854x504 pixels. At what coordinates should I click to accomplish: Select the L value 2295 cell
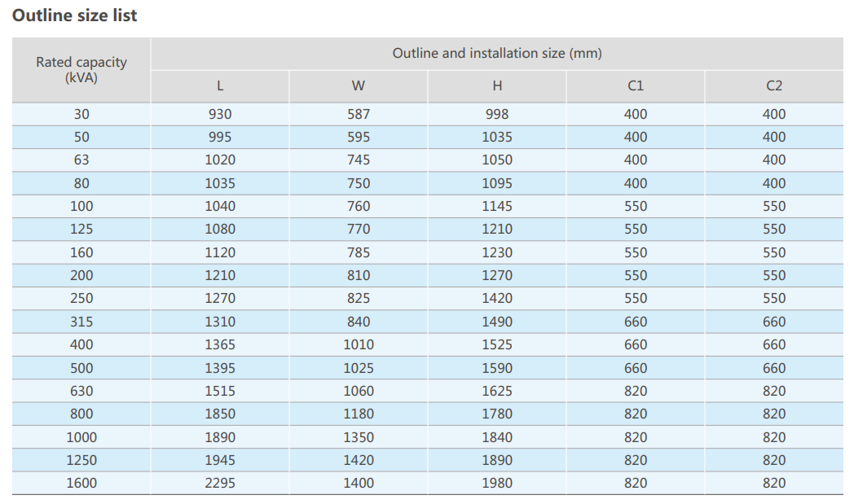click(220, 484)
